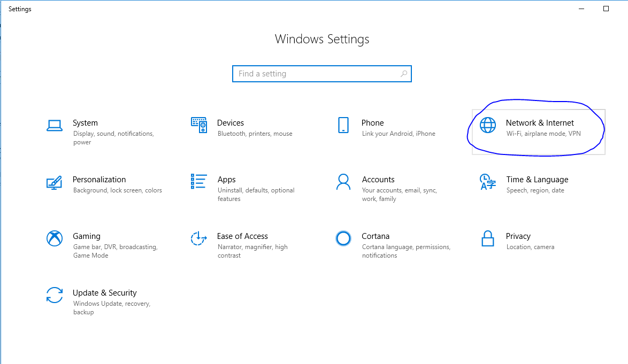Click 'Speech, region, date' description
The height and width of the screenshot is (364, 628).
pyautogui.click(x=535, y=190)
